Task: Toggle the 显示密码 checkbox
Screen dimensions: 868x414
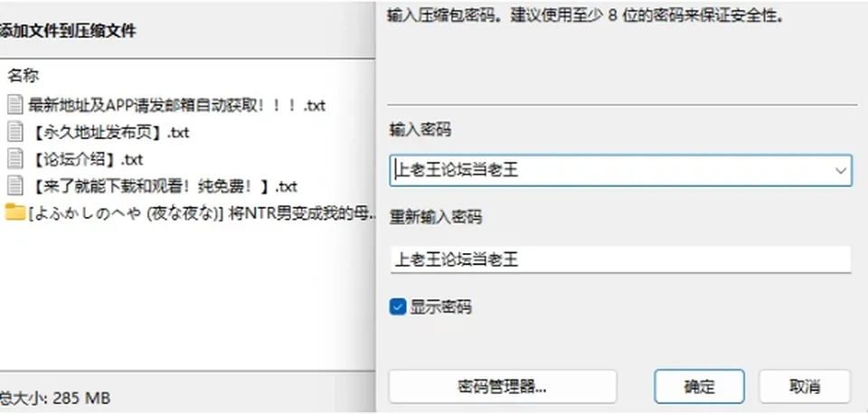Action: pyautogui.click(x=398, y=306)
